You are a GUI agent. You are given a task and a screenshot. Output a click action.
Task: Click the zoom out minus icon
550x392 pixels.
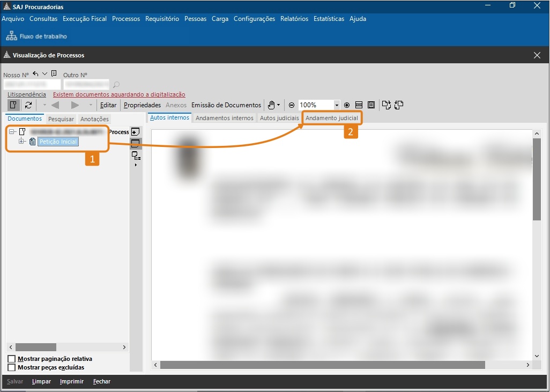click(292, 105)
